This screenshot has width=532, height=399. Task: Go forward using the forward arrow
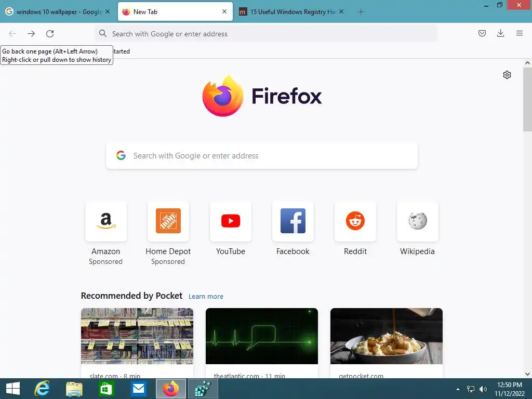point(31,34)
